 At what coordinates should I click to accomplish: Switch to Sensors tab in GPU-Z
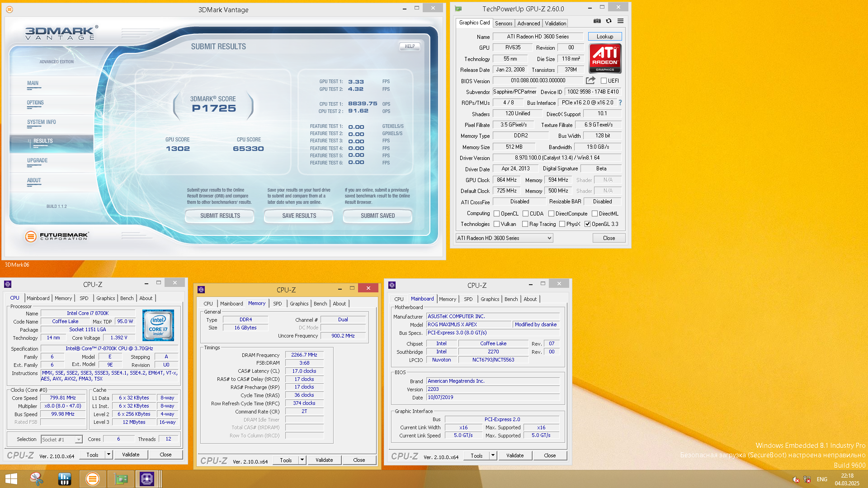[x=504, y=23]
